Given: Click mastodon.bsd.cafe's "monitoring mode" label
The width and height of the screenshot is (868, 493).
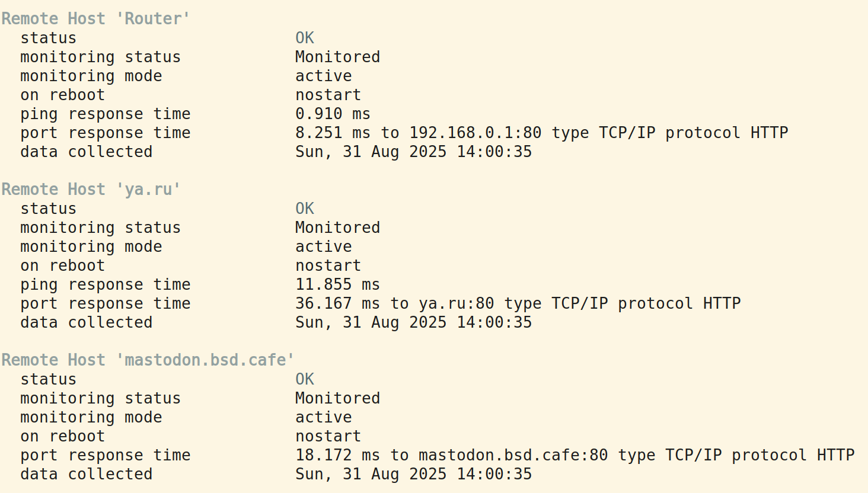Looking at the screenshot, I should click(x=91, y=418).
